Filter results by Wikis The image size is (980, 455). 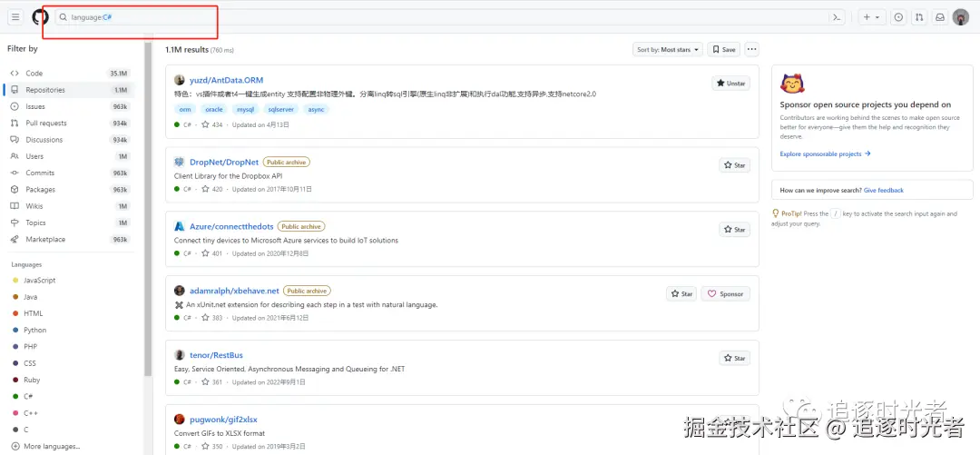click(70, 206)
